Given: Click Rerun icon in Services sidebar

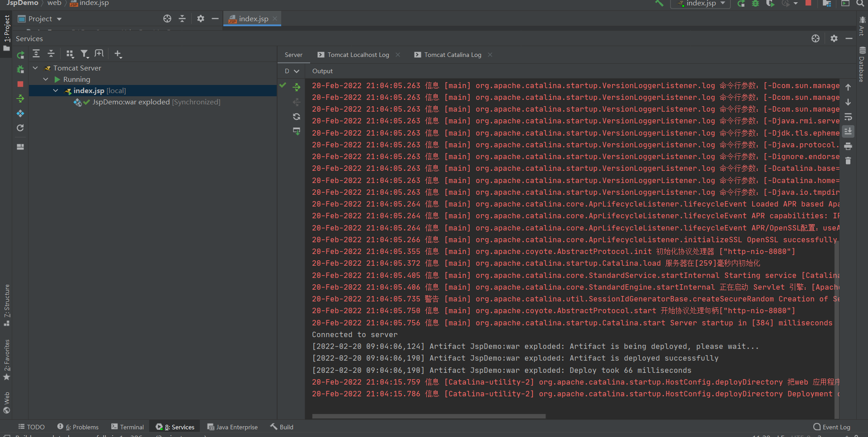Looking at the screenshot, I should [20, 55].
